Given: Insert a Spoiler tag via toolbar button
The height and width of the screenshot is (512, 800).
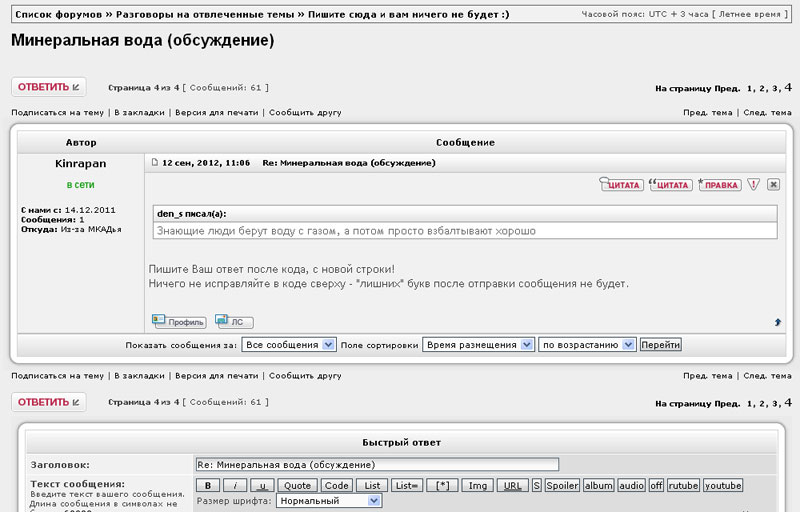Looking at the screenshot, I should tap(562, 485).
